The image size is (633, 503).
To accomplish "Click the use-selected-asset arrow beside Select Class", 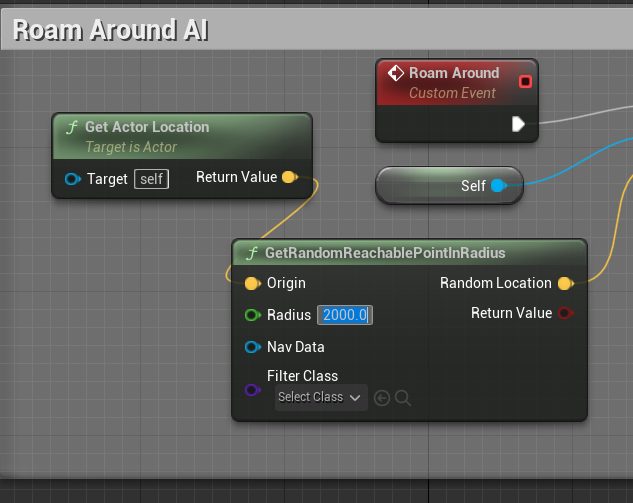I will 381,398.
